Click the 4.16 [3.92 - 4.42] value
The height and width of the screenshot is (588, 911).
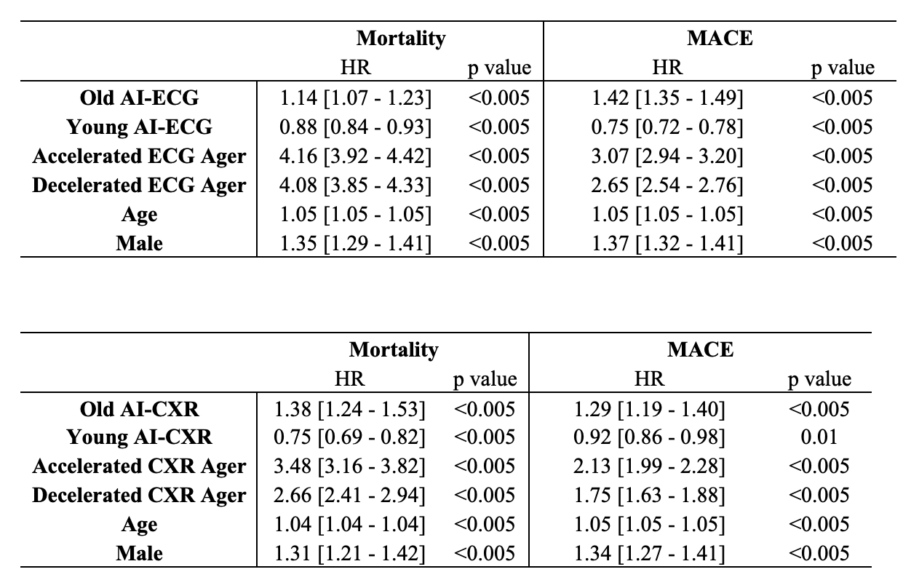356,156
